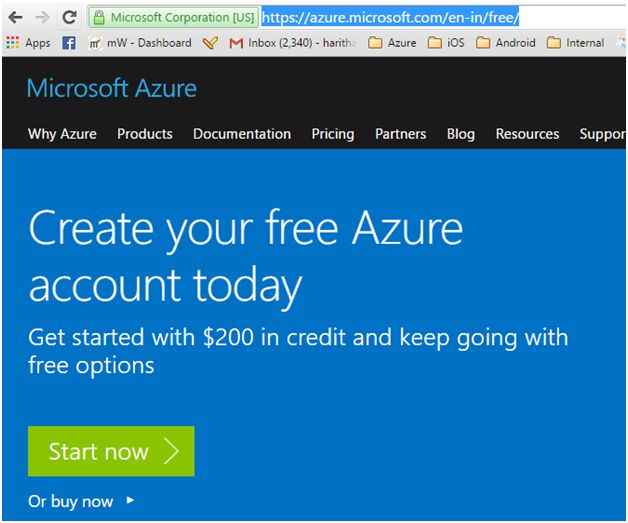The height and width of the screenshot is (523, 628).
Task: Reload the page with the refresh icon
Action: (x=69, y=17)
